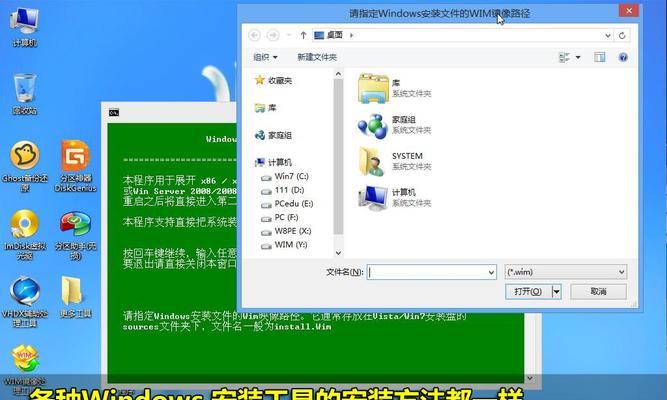667x400 pixels.
Task: Select the WIM (Y:) drive
Action: pos(284,245)
